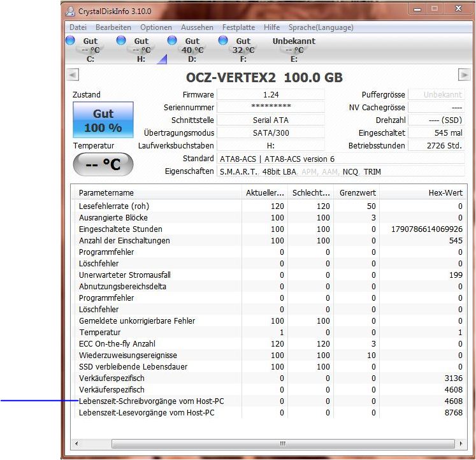
Task: Sort by Schlecht... column header
Action: [x=310, y=192]
